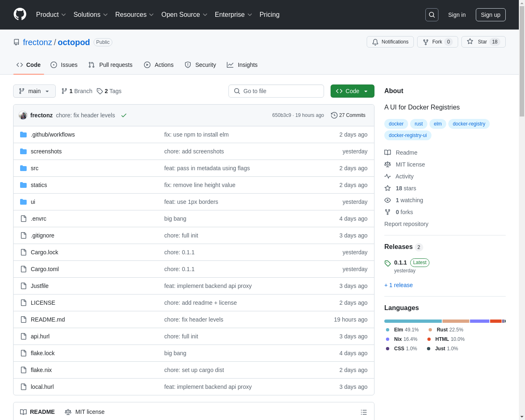Click the pulse icon next to Activity

click(388, 176)
